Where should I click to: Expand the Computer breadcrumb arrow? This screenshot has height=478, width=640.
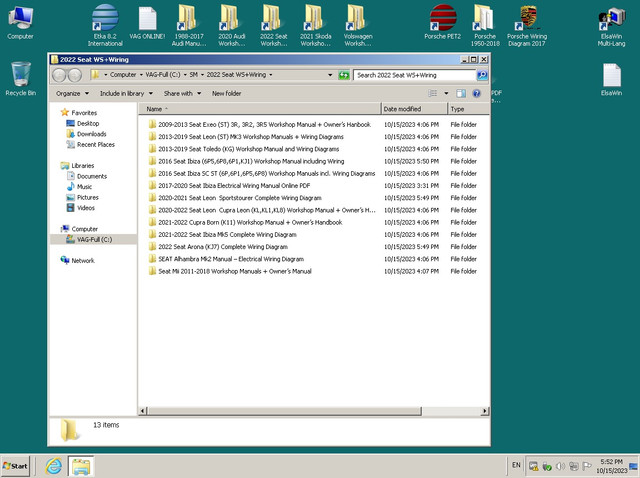click(x=141, y=75)
